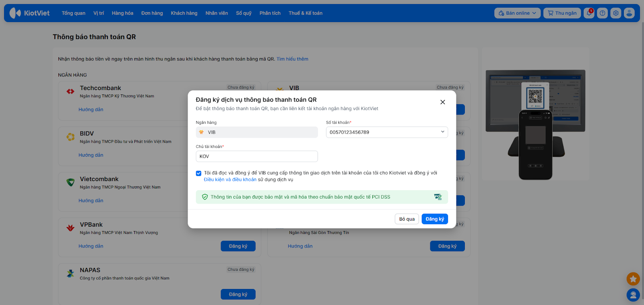Click the PCI DSS badge icon

(438, 197)
